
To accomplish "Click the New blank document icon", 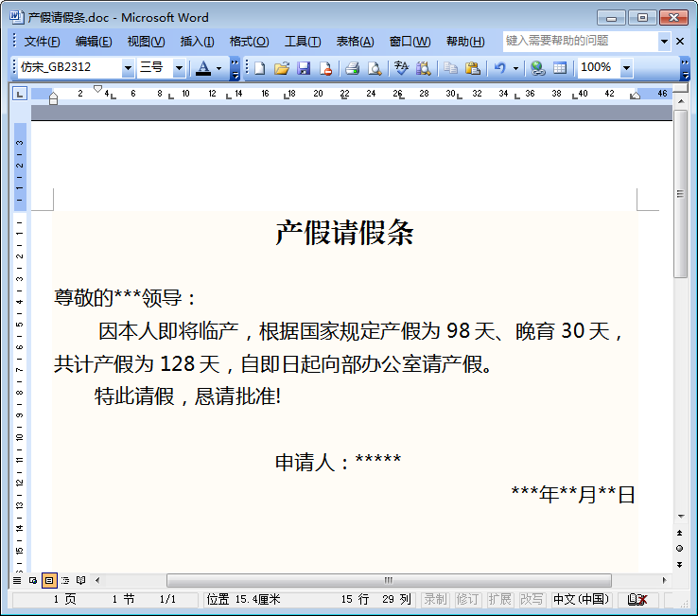I will 259,68.
